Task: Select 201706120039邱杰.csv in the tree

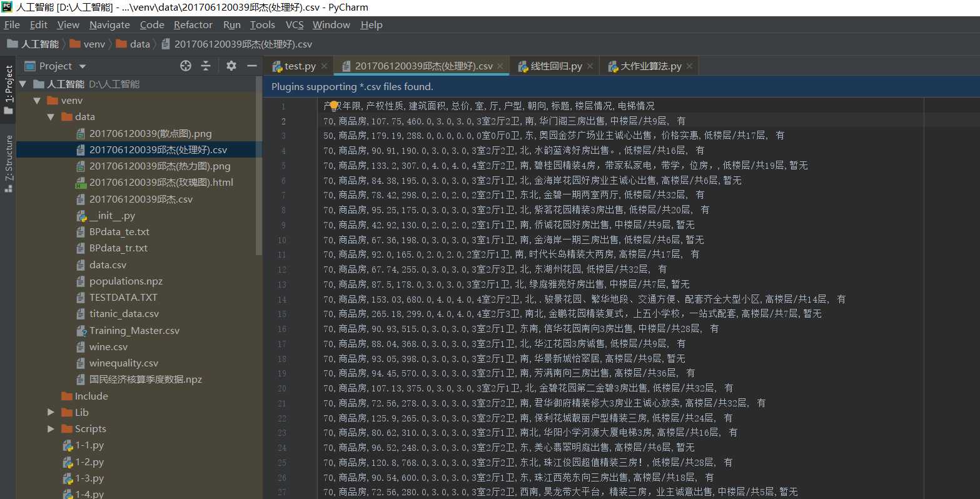Action: [x=141, y=199]
